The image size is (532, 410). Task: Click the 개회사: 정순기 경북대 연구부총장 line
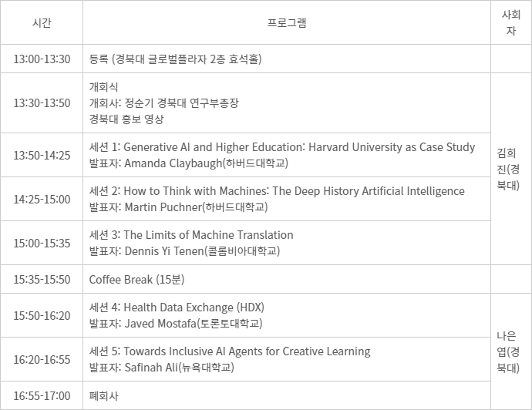164,103
